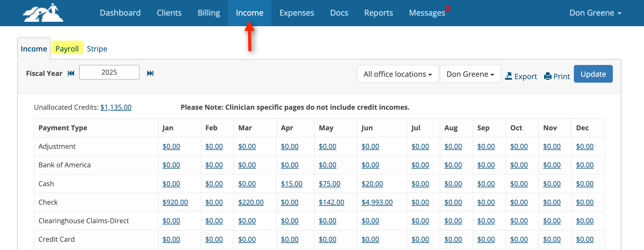
Task: Click the Clearinghouse Claims-Direct row label
Action: tap(84, 221)
